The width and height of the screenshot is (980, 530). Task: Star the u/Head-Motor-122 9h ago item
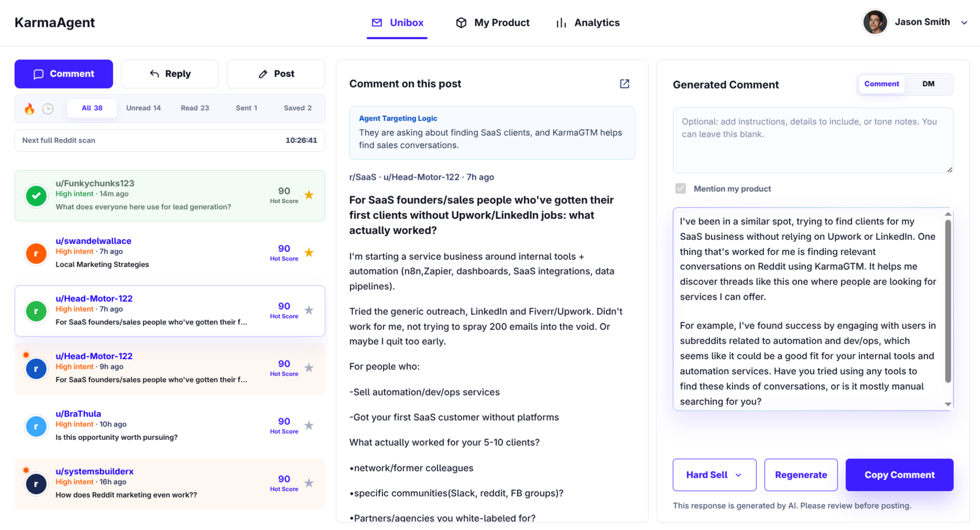click(x=309, y=368)
